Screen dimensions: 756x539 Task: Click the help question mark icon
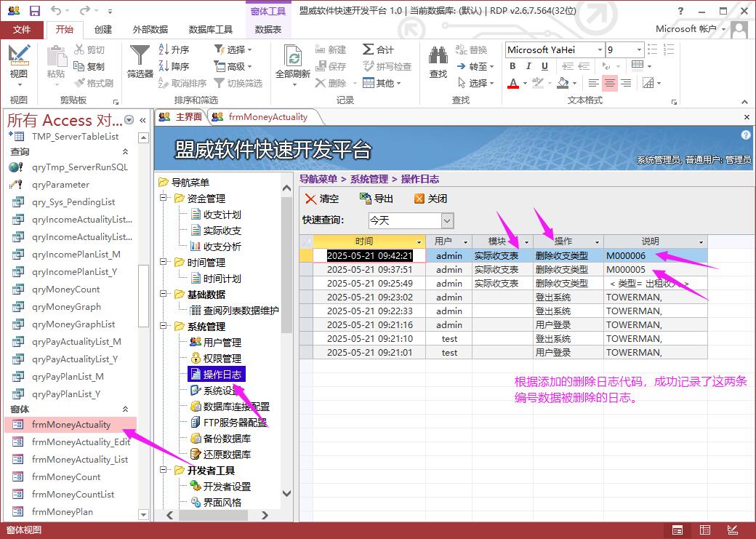pos(745,135)
